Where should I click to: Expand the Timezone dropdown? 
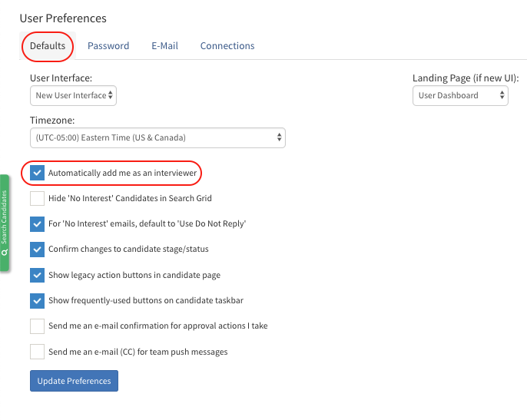(x=157, y=137)
